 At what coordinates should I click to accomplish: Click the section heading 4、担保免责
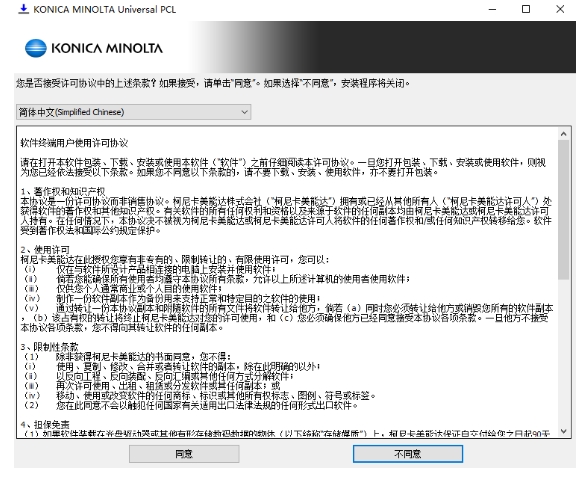pos(45,424)
